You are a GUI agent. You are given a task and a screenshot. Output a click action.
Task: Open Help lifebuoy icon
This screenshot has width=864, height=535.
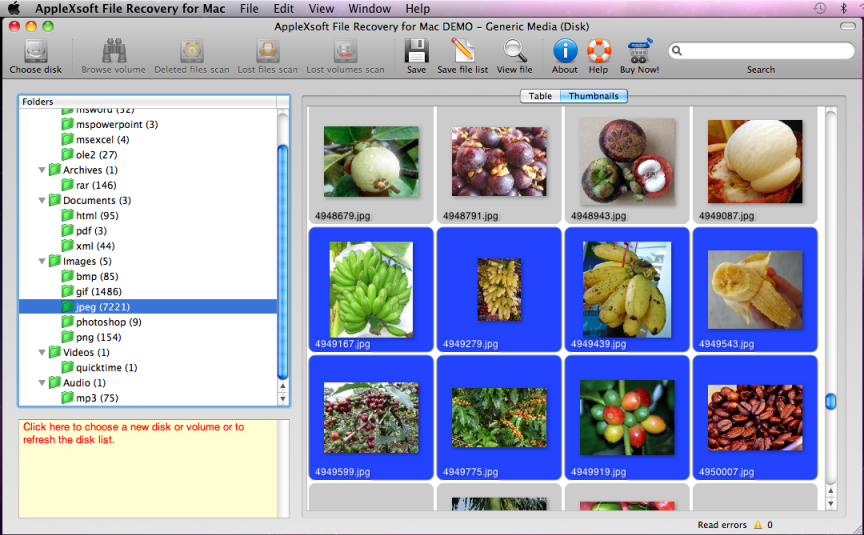598,51
